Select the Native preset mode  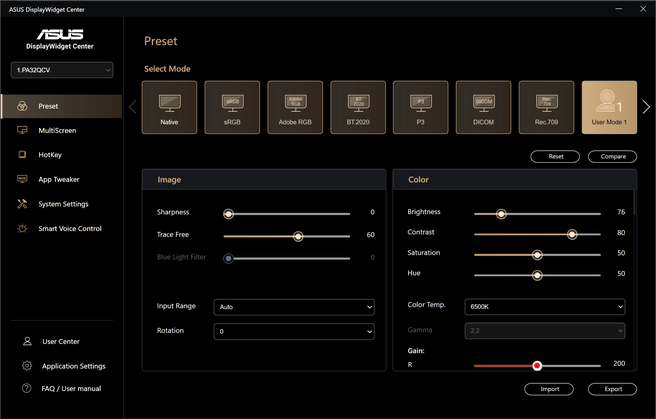[169, 107]
